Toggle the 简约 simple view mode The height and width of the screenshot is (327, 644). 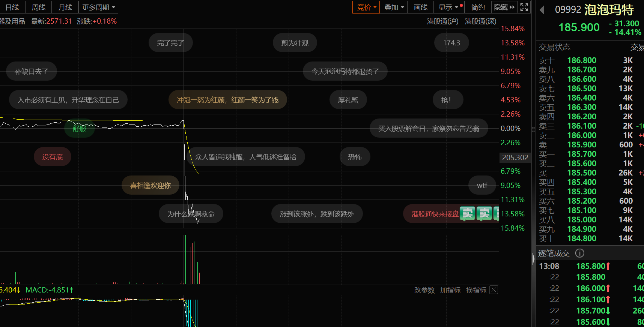[478, 7]
